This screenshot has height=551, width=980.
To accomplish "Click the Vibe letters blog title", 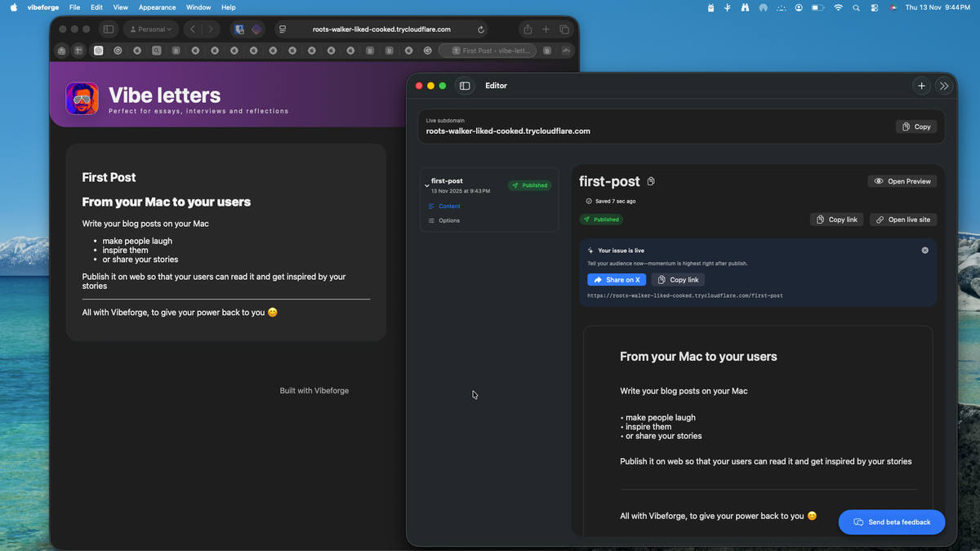I will 164,96.
